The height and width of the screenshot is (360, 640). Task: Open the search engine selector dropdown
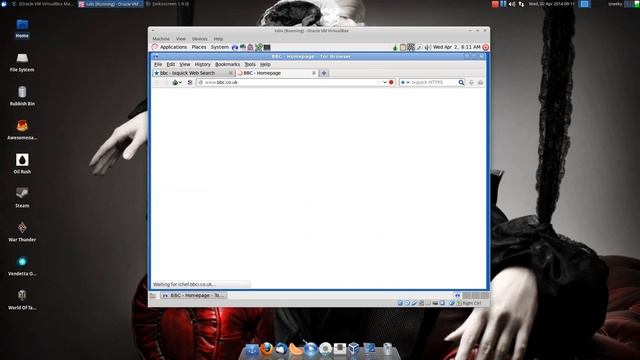click(405, 82)
